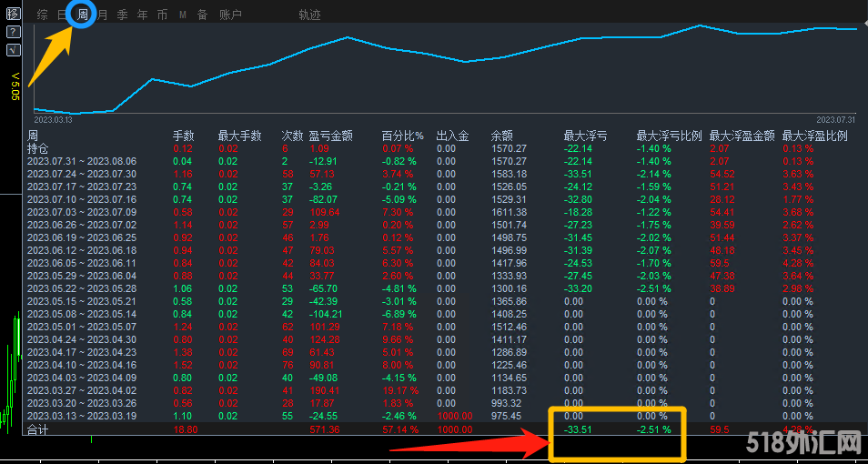Open help with the question mark icon
This screenshot has width=868, height=464.
pyautogui.click(x=13, y=32)
